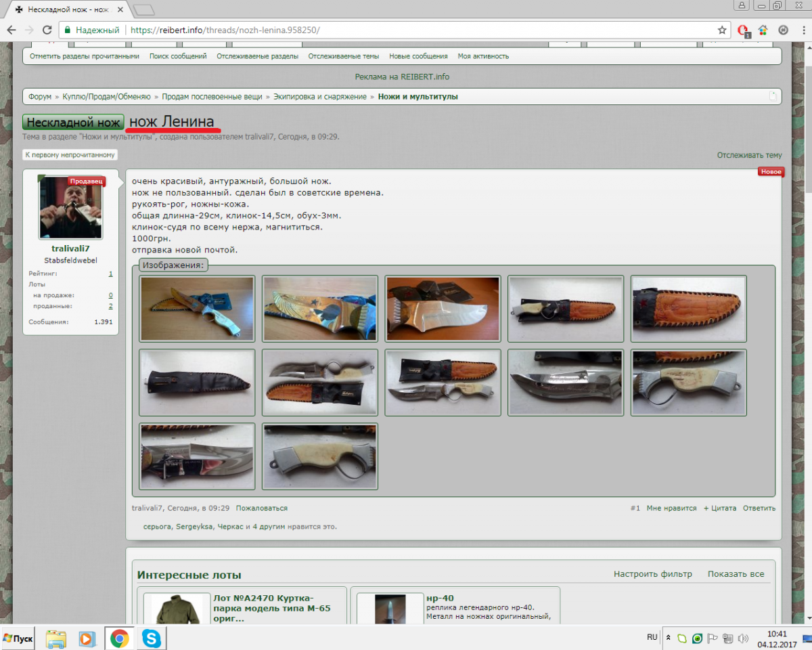The height and width of the screenshot is (650, 812).
Task: Open the Chrome three-dot menu
Action: click(802, 30)
